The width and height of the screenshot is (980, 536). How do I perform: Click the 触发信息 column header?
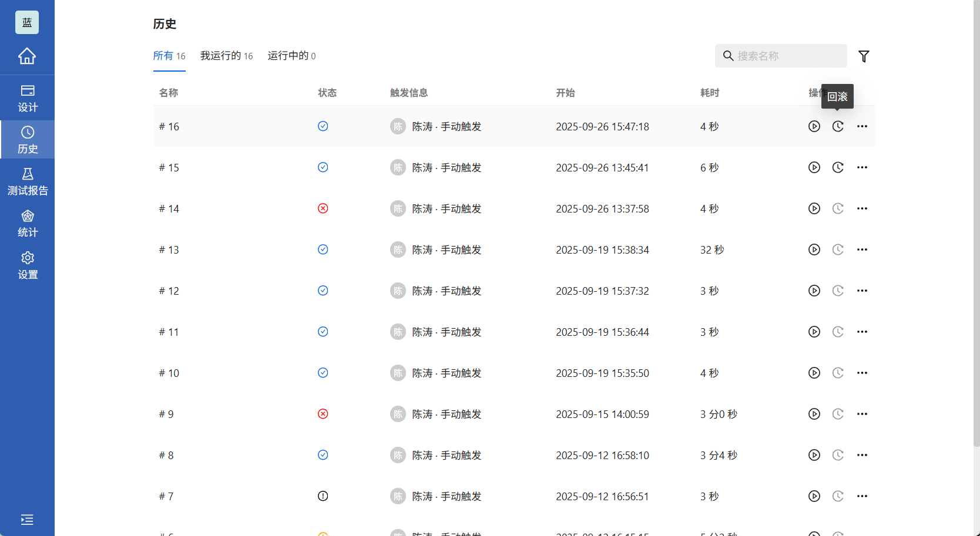pos(409,93)
